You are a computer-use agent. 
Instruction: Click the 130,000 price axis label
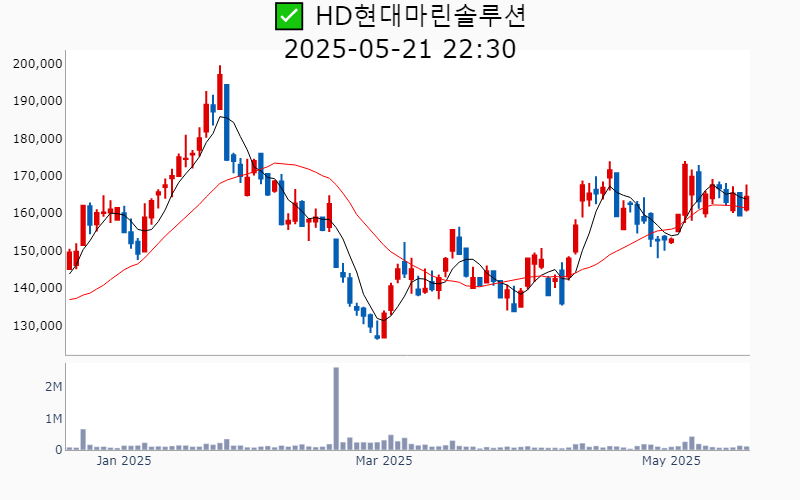[x=37, y=326]
